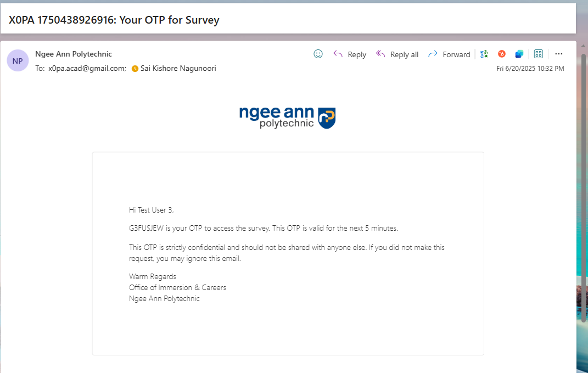Forward this email
Image resolution: width=588 pixels, height=373 pixels.
[x=456, y=54]
